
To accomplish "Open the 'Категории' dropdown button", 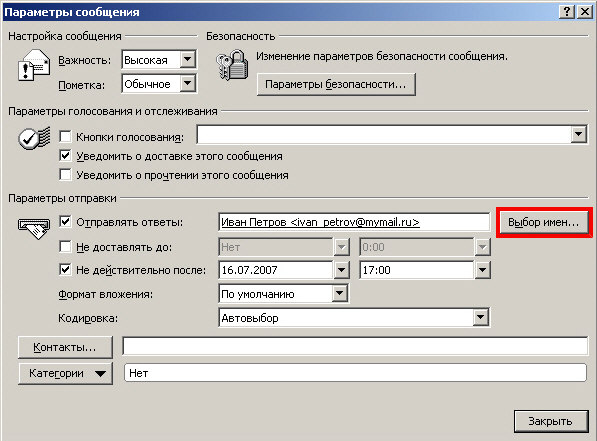I will [65, 373].
